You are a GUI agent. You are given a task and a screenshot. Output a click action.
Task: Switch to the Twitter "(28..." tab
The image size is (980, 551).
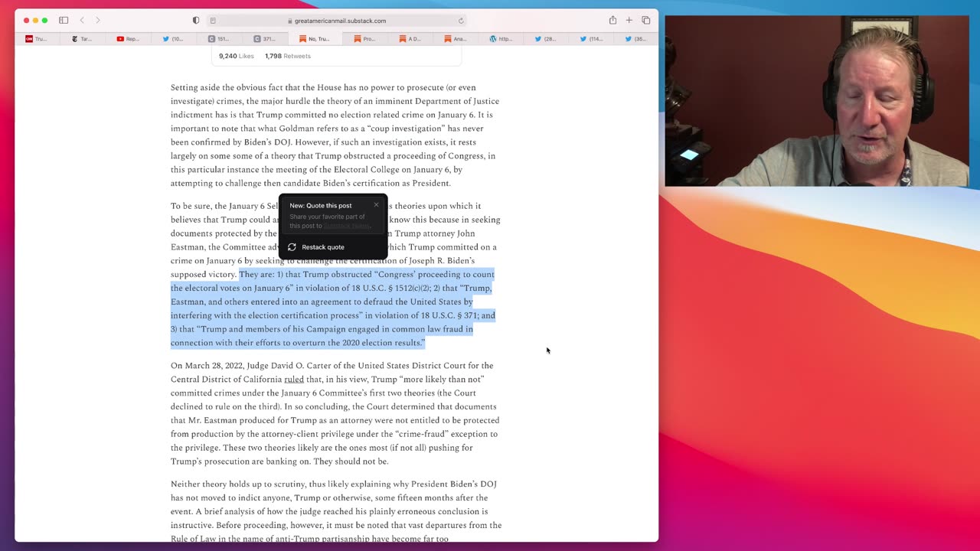click(546, 38)
